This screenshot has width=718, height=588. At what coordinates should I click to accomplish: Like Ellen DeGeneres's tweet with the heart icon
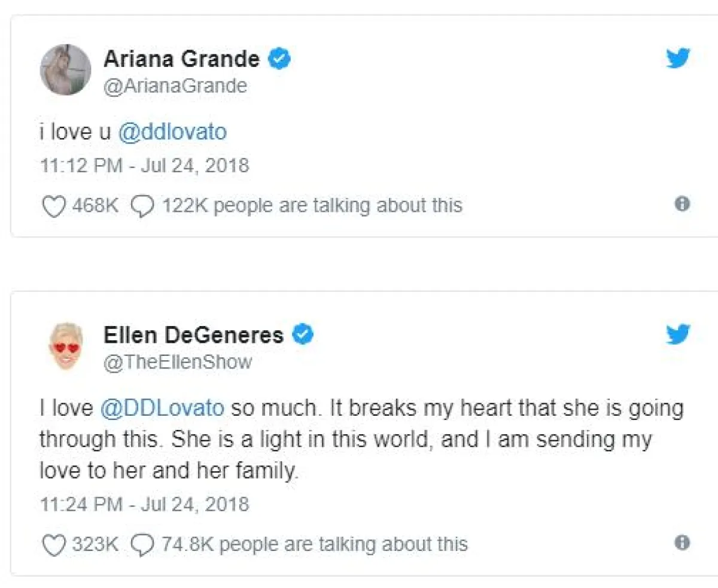tap(54, 544)
